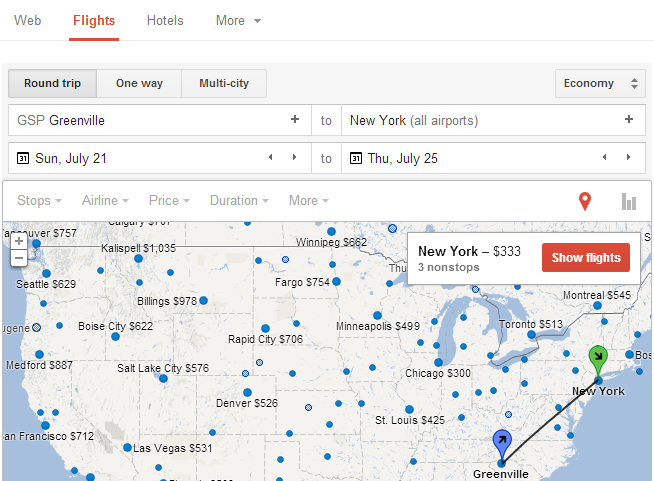Click the map zoom in plus button

coord(19,241)
